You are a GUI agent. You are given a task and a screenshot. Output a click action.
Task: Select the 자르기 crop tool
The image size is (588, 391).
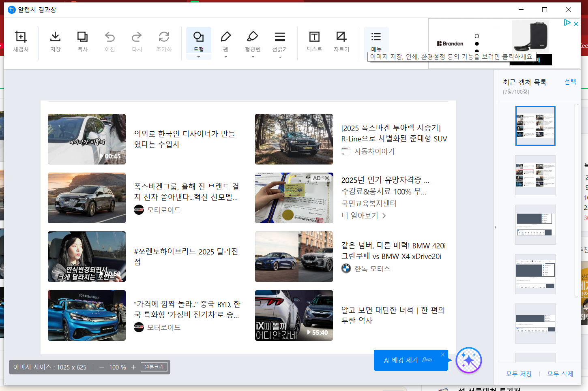coord(341,41)
